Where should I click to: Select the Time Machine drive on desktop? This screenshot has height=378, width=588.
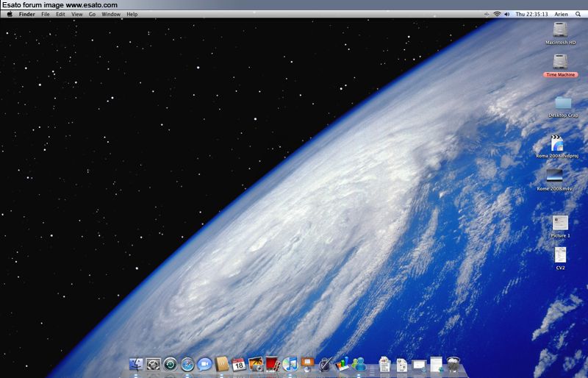point(560,65)
